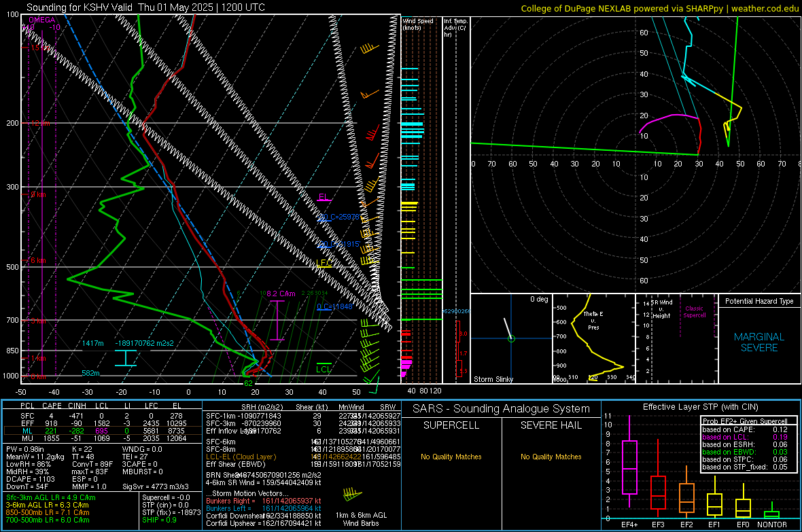The image size is (802, 532).
Task: Click the '8.2 C/km' lapse rate label
Action: click(281, 294)
